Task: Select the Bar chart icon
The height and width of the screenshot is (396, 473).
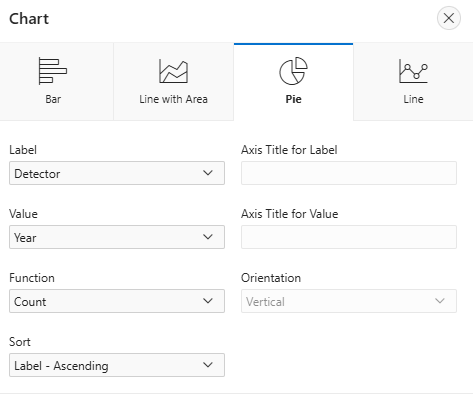Action: pos(53,71)
